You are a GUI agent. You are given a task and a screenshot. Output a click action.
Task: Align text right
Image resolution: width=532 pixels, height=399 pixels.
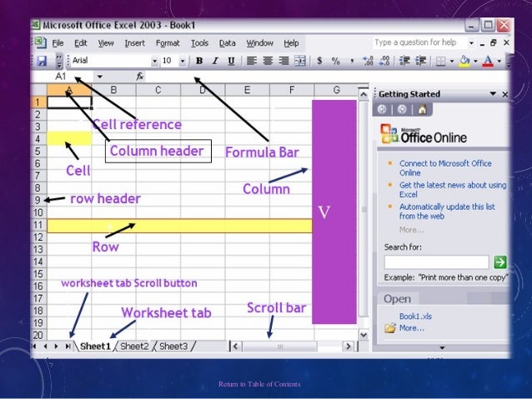pos(284,61)
